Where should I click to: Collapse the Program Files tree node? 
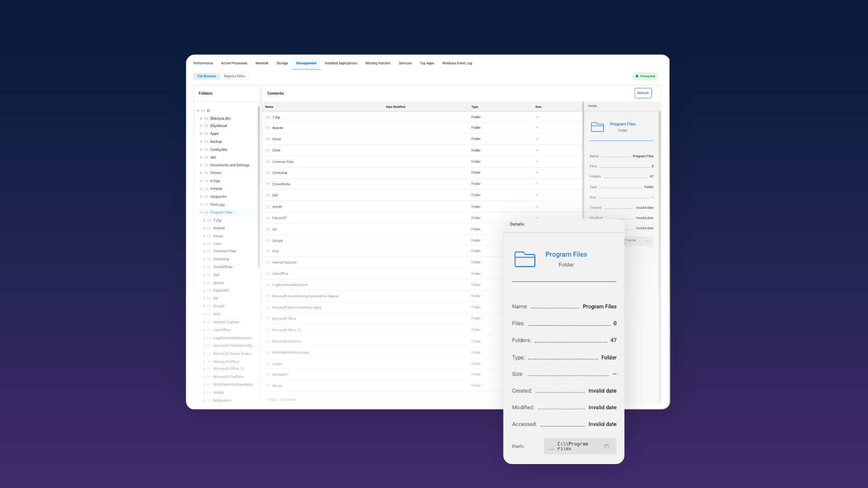coord(201,212)
